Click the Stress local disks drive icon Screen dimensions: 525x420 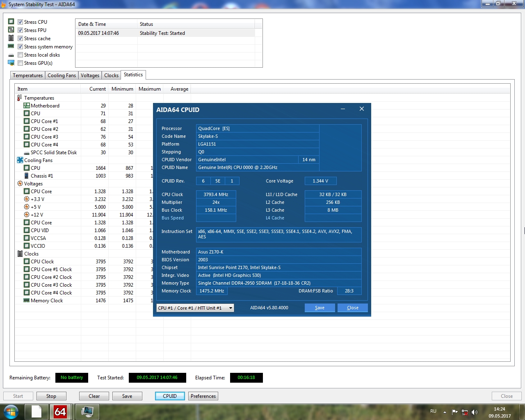[x=11, y=55]
